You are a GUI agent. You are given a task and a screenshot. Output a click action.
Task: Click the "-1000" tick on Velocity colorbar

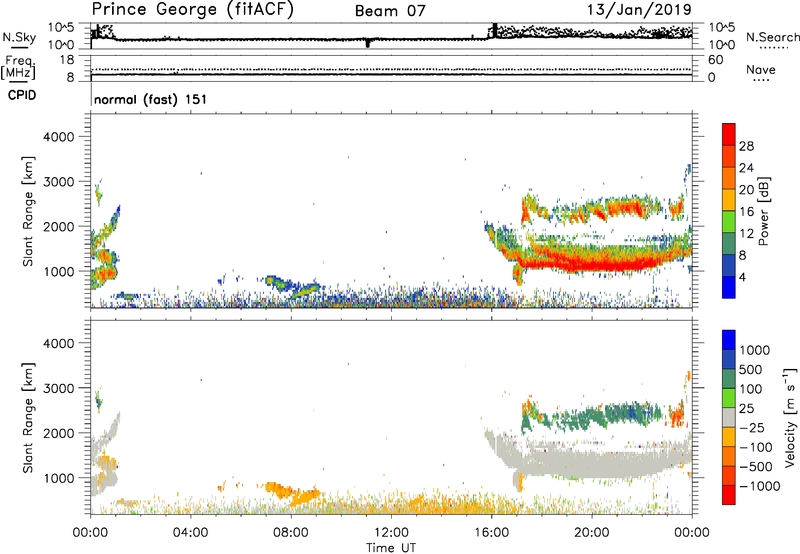point(759,486)
